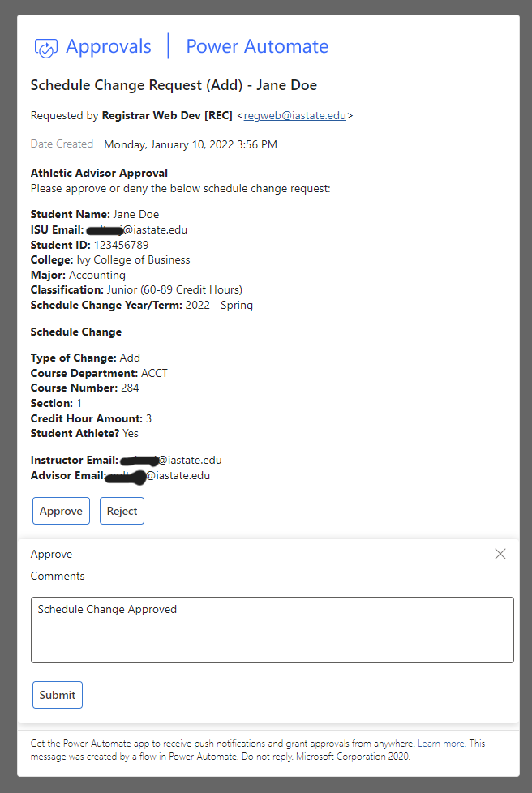532x793 pixels.
Task: Click the Schedule Change section heading
Action: (x=76, y=332)
